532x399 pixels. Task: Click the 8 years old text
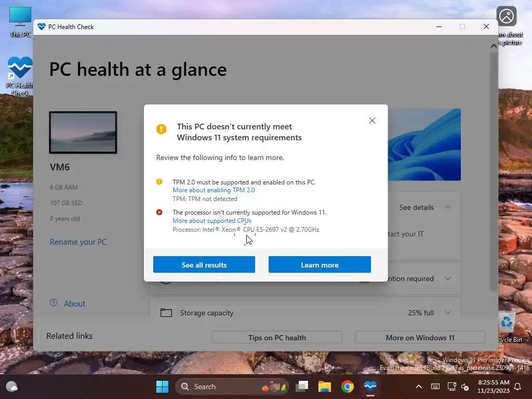64,219
